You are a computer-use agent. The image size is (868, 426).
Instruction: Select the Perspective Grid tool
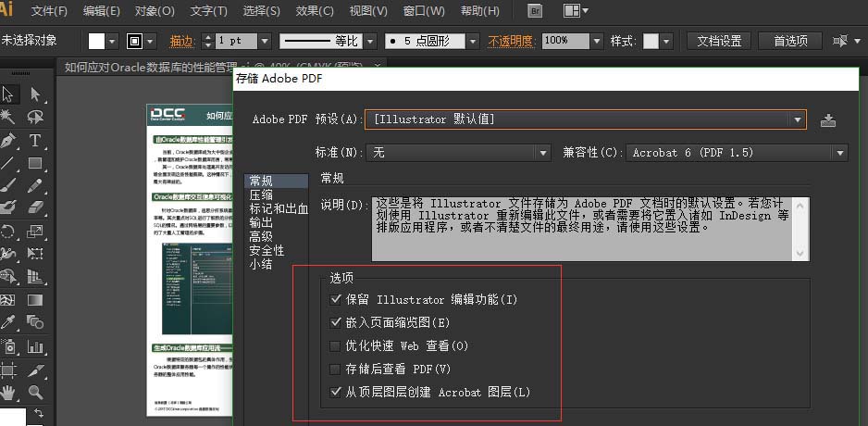pos(35,276)
